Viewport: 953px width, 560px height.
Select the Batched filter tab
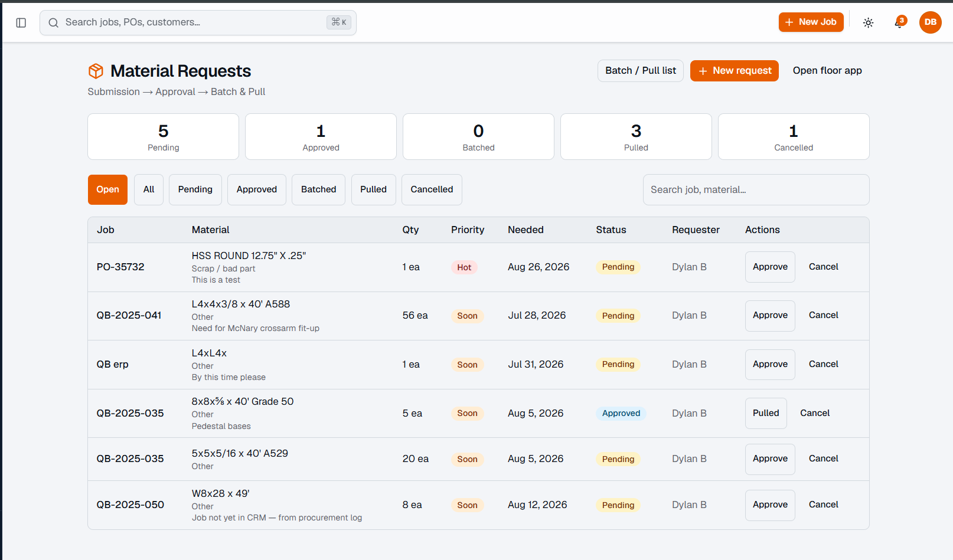click(x=319, y=189)
